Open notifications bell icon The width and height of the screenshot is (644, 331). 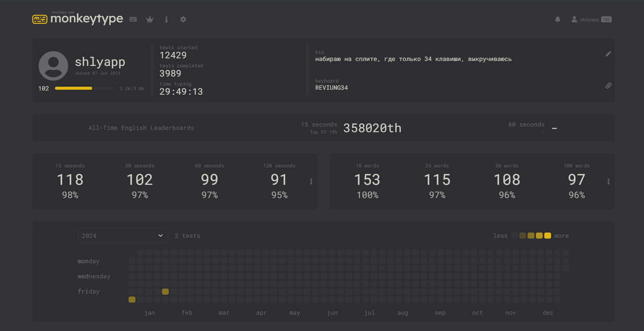(558, 19)
